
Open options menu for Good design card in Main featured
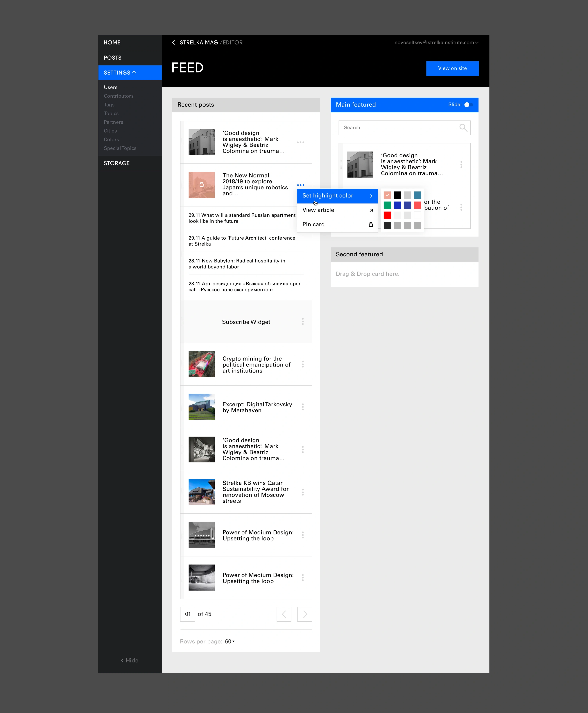click(461, 165)
